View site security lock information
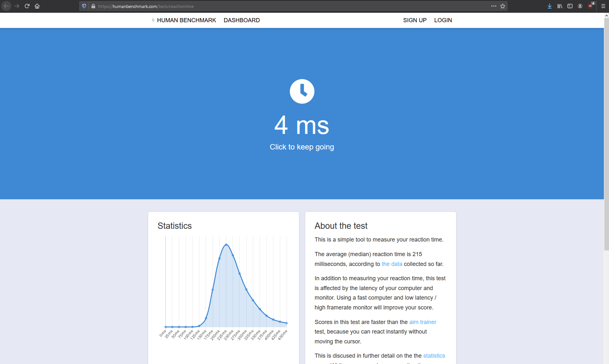The image size is (609, 364). 93,6
